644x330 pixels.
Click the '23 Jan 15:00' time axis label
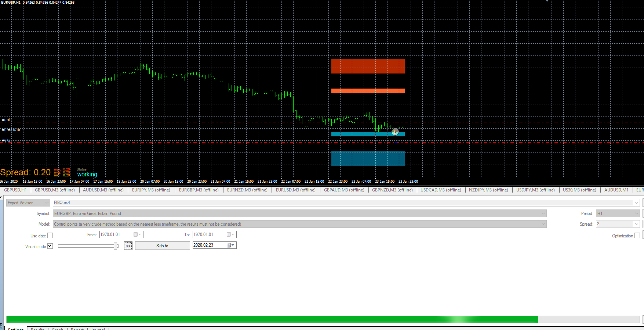pyautogui.click(x=385, y=182)
